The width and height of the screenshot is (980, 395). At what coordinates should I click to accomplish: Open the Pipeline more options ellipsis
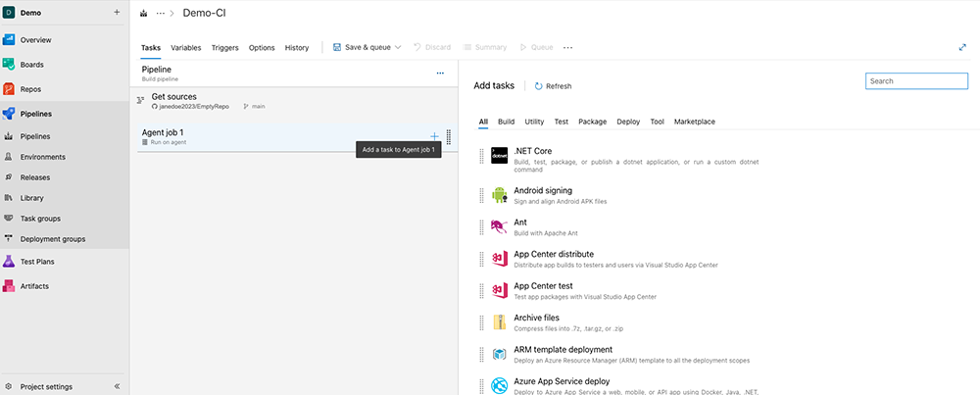point(440,74)
